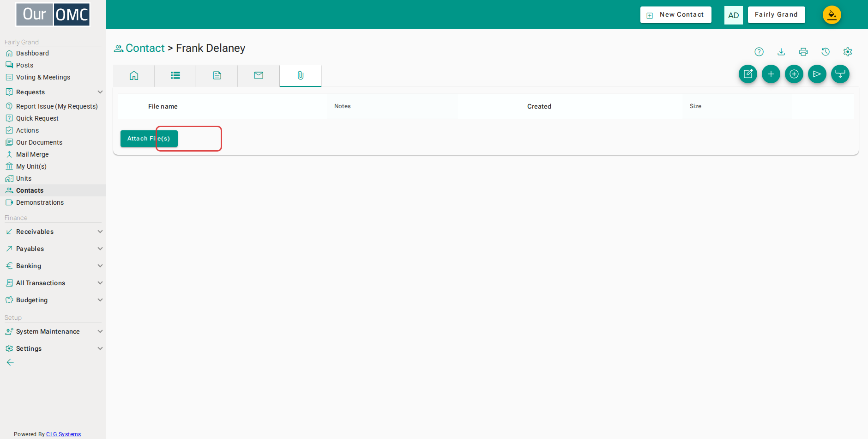
Task: Expand System Maintenance section
Action: pyautogui.click(x=53, y=331)
